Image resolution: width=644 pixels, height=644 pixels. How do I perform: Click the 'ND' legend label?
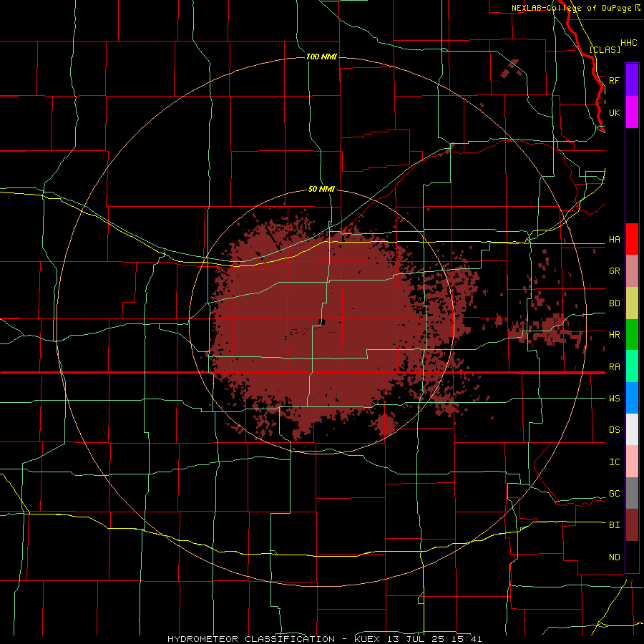coord(615,557)
